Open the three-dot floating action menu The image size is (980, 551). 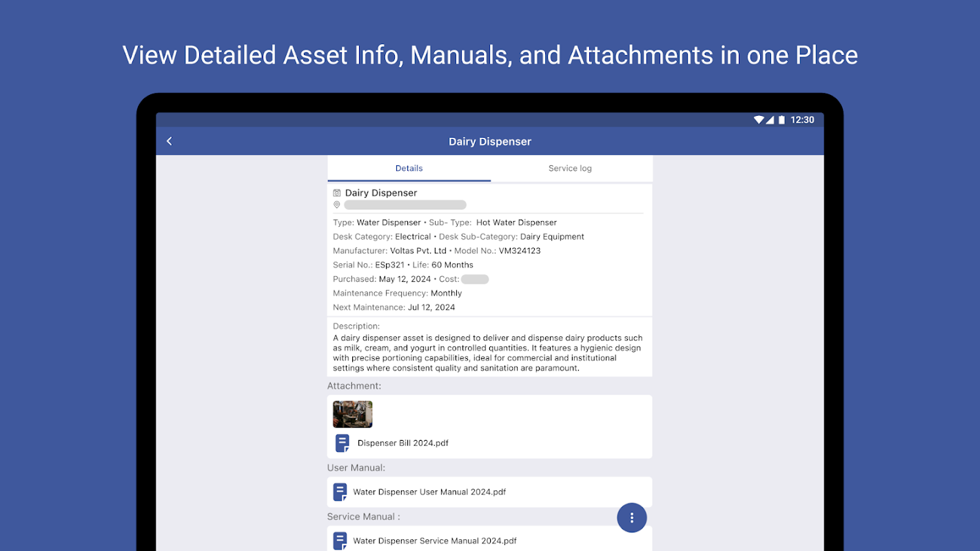click(632, 517)
